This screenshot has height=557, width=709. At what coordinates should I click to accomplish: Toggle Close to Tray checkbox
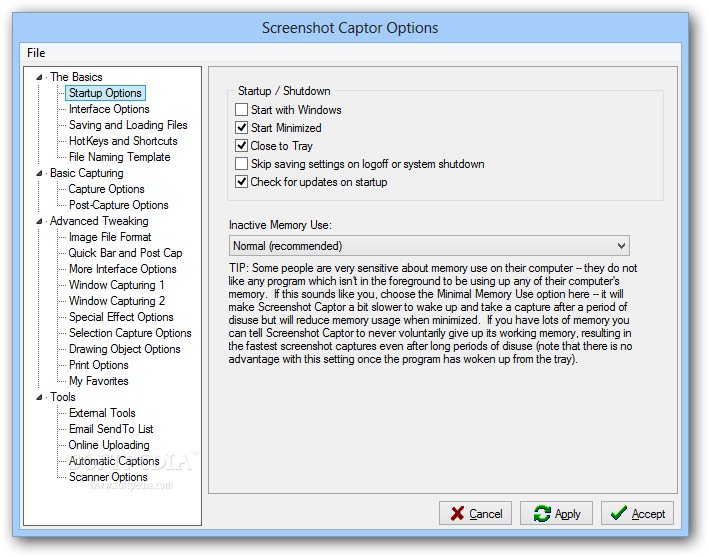[241, 146]
